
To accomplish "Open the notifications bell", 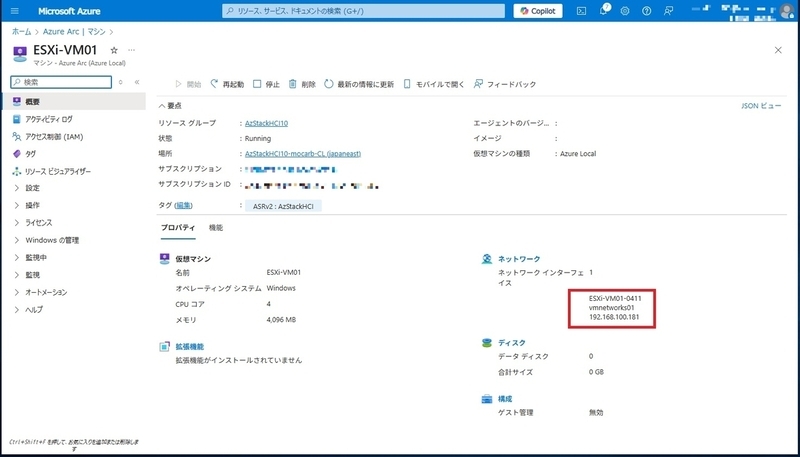I will [x=604, y=10].
